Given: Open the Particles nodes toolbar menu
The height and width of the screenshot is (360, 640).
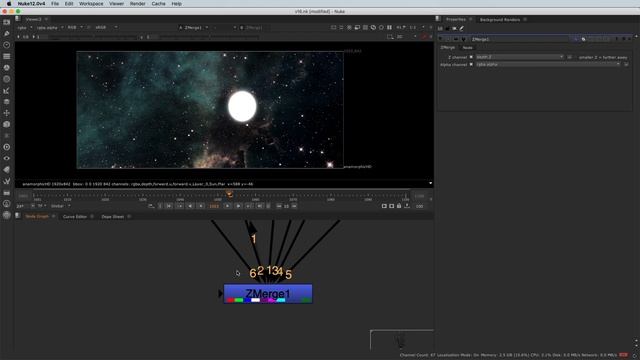Looking at the screenshot, I should (7, 136).
